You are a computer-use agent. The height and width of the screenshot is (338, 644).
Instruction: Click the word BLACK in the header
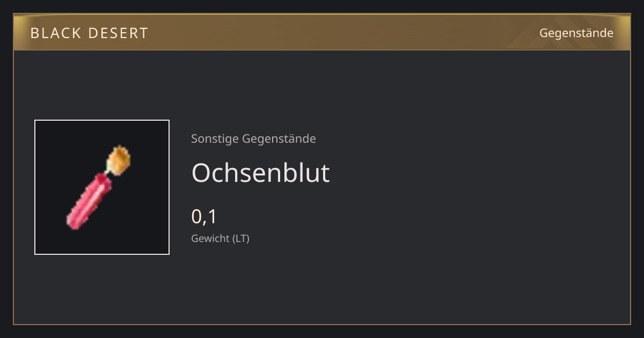53,33
